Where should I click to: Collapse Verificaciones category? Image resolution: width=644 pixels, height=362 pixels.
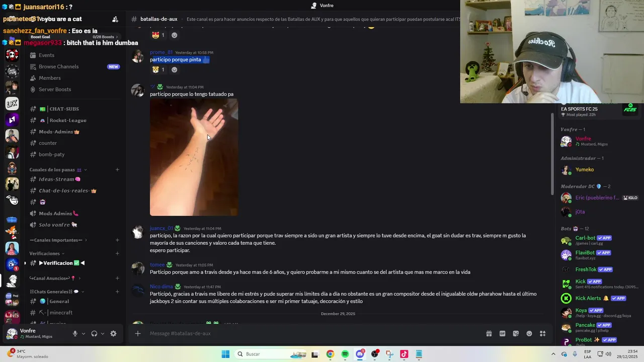click(x=47, y=253)
